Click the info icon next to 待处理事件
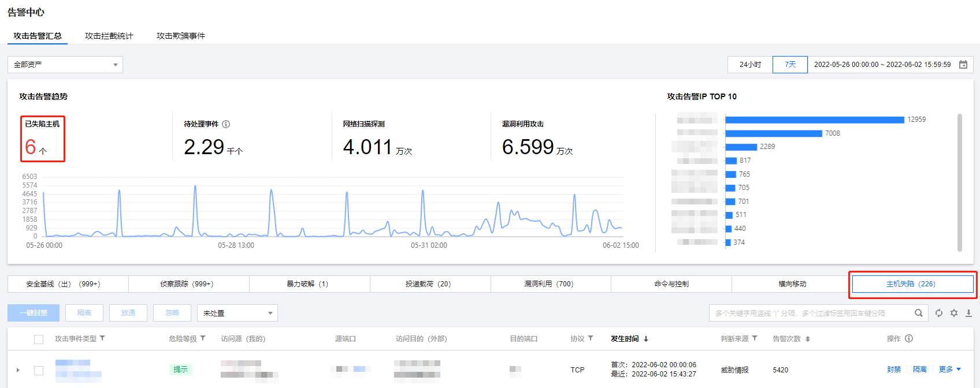This screenshot has width=980, height=388. click(226, 124)
